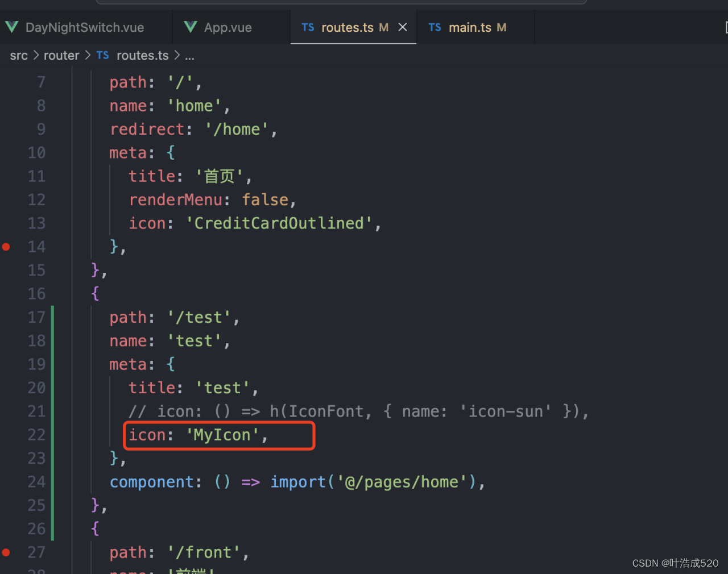Click the src breadcrumb segment
Image resolution: width=728 pixels, height=574 pixels.
19,56
